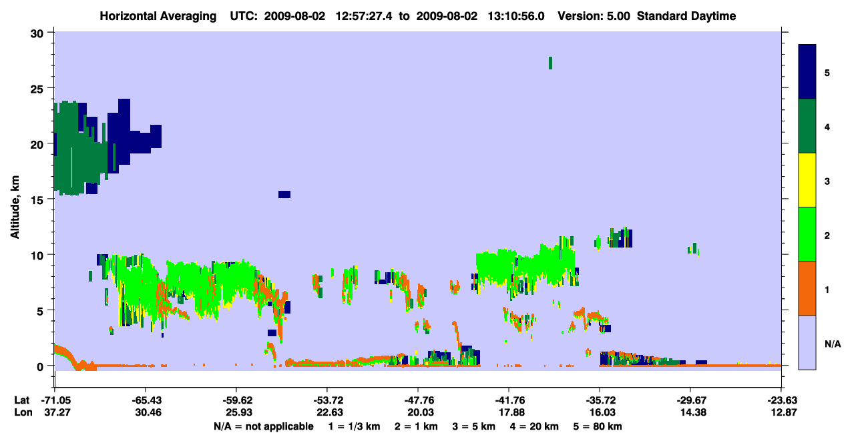Click the bright green color bar segment labeled 2
The height and width of the screenshot is (445, 868).
tap(807, 234)
